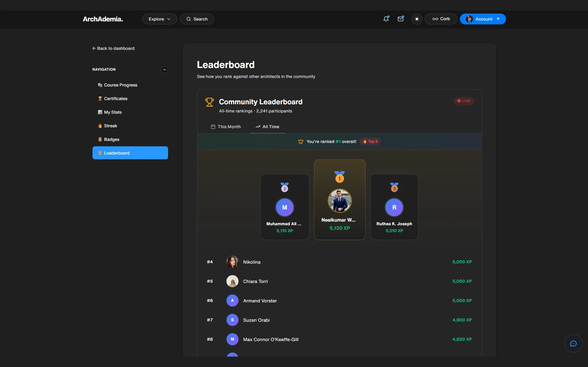Screen dimensions: 588x367
Task: Open the search bar with the magnifier icon
Action: click(x=189, y=19)
